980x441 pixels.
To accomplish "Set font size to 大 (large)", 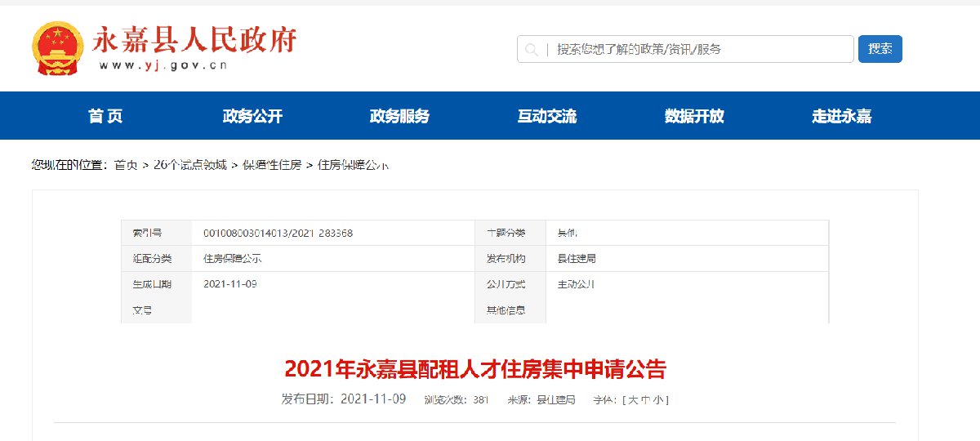I will click(632, 400).
